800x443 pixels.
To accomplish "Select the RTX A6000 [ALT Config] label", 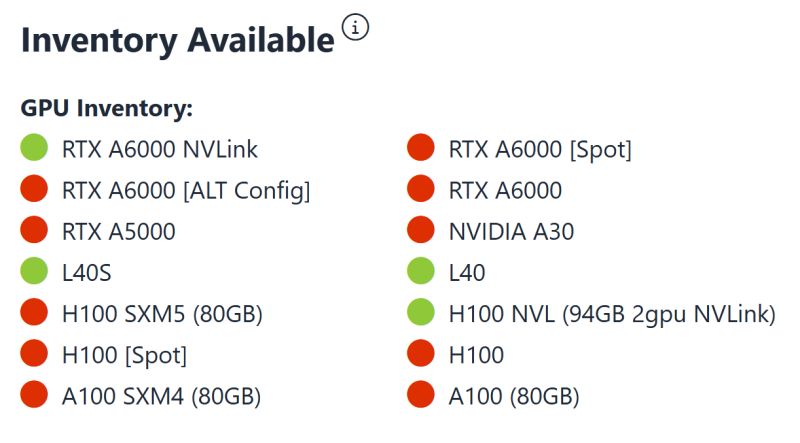I will click(186, 190).
